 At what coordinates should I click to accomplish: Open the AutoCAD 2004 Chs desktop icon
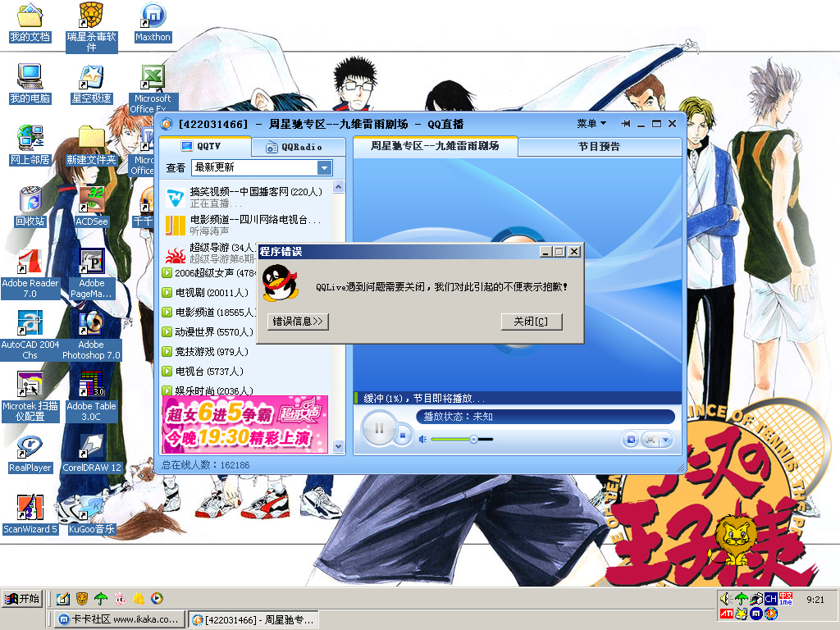(x=30, y=336)
